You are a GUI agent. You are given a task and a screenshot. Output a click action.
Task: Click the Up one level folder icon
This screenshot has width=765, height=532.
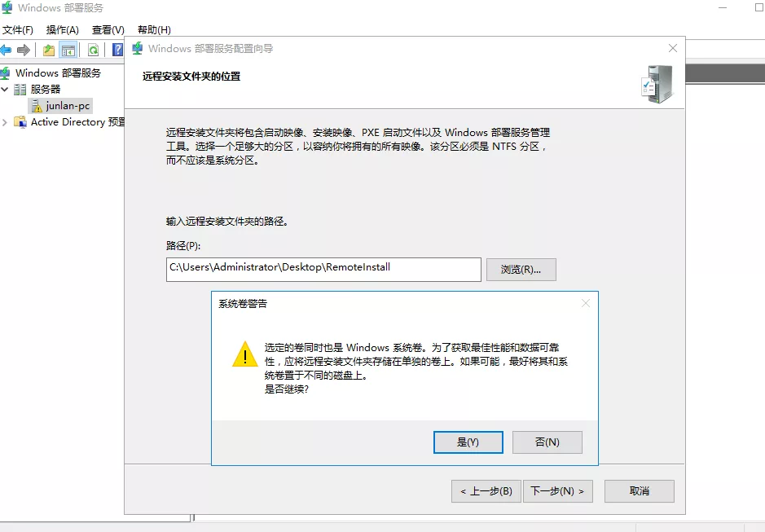tap(49, 50)
